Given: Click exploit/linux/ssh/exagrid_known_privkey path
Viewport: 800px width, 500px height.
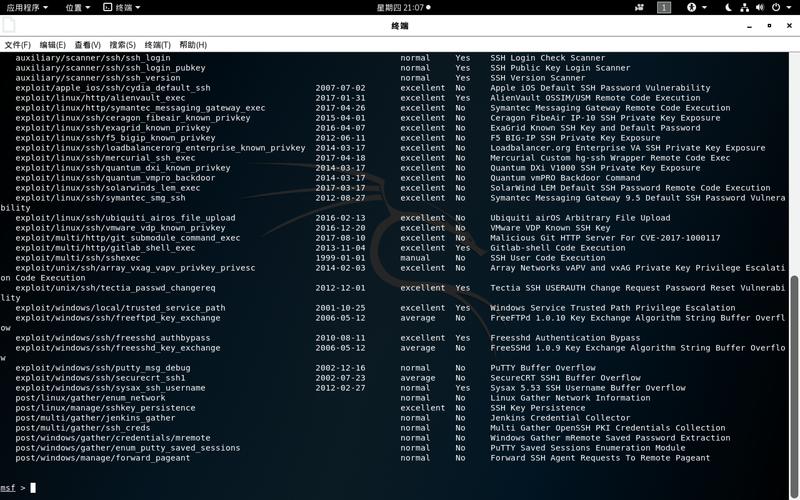Looking at the screenshot, I should 113,128.
